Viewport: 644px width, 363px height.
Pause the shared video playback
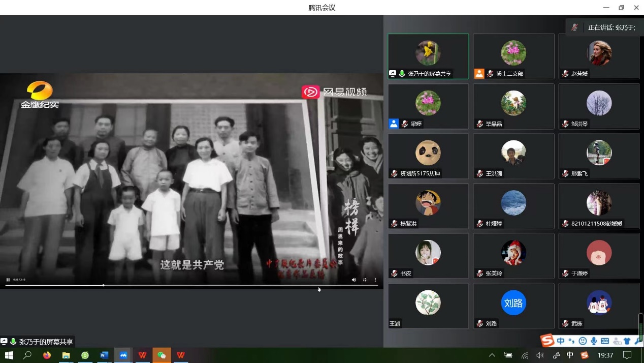8,280
